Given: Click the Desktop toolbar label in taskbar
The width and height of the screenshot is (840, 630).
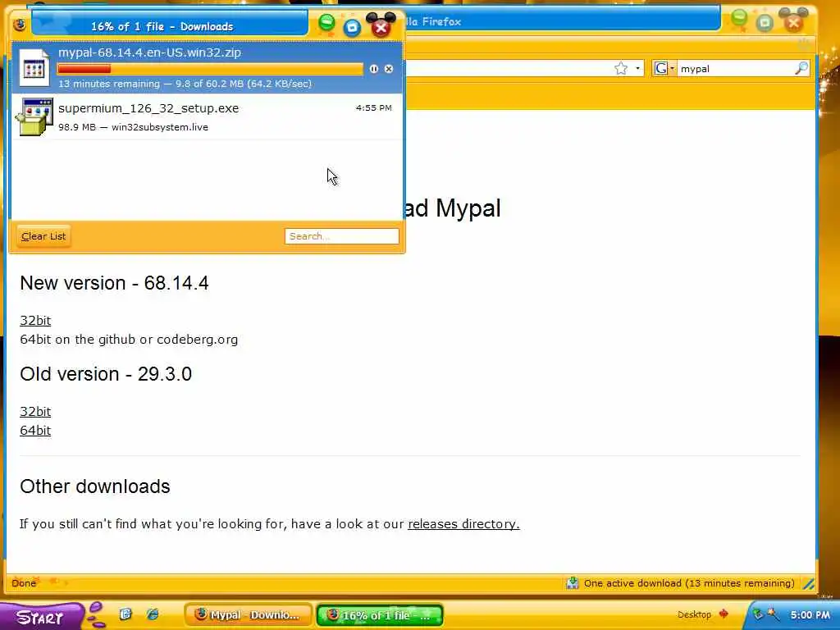Looking at the screenshot, I should click(x=694, y=614).
